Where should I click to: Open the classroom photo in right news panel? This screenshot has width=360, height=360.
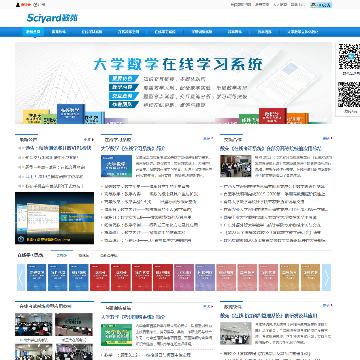pyautogui.click(x=236, y=166)
